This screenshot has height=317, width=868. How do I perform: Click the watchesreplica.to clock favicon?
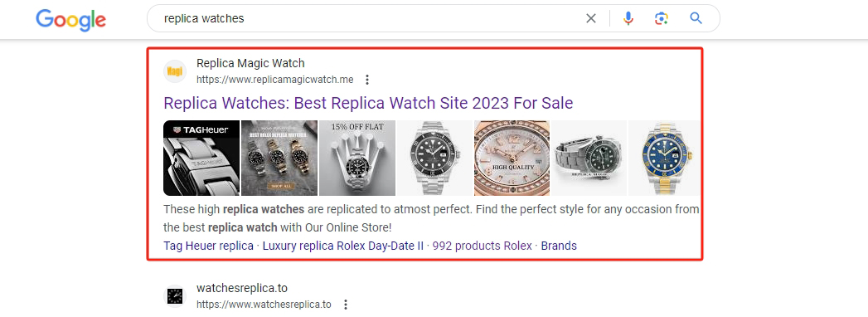(175, 296)
